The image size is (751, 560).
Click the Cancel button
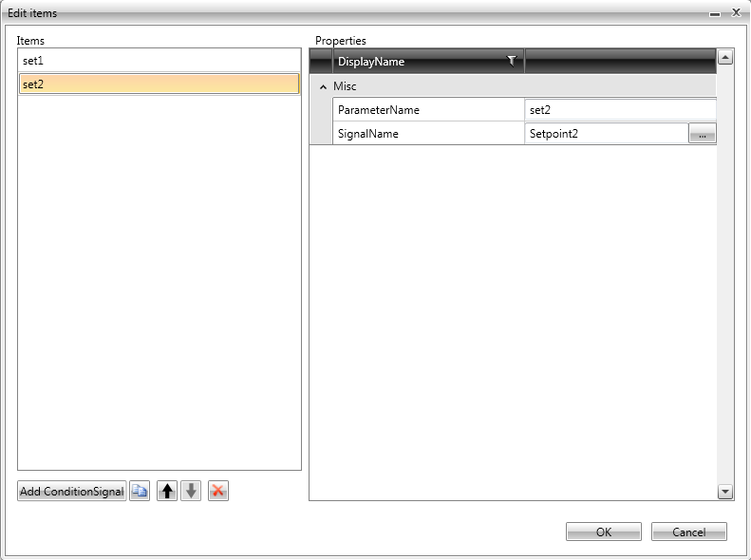688,532
